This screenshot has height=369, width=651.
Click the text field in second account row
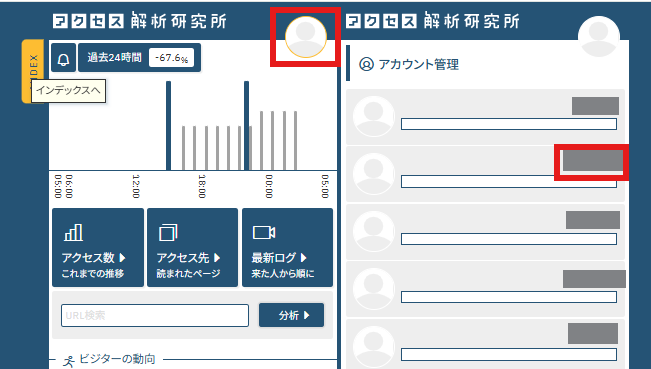509,181
